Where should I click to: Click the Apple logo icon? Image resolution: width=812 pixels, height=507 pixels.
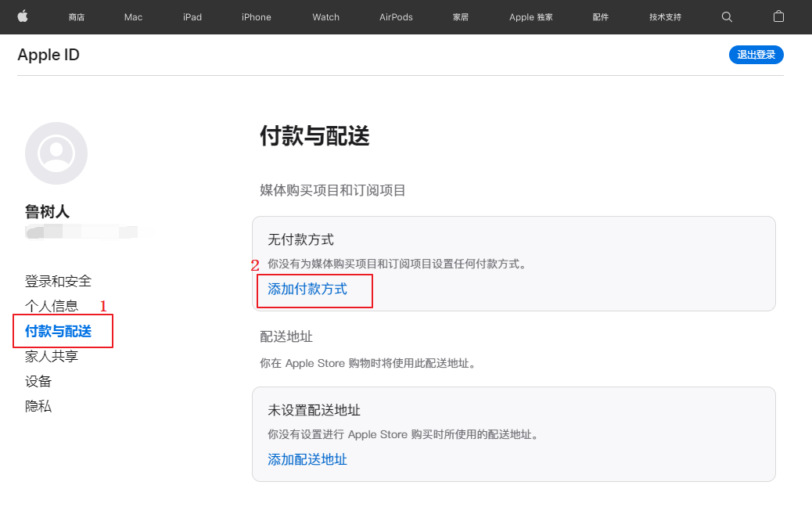tap(23, 16)
